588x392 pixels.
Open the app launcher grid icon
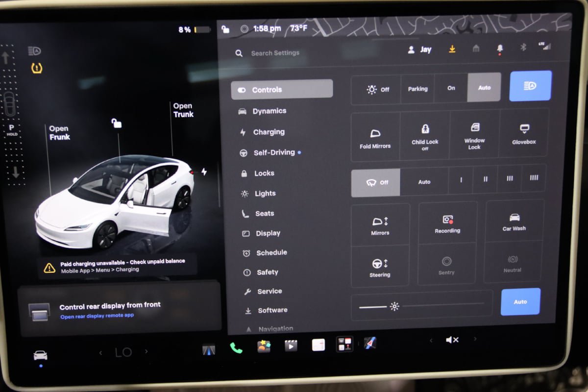[x=344, y=344]
